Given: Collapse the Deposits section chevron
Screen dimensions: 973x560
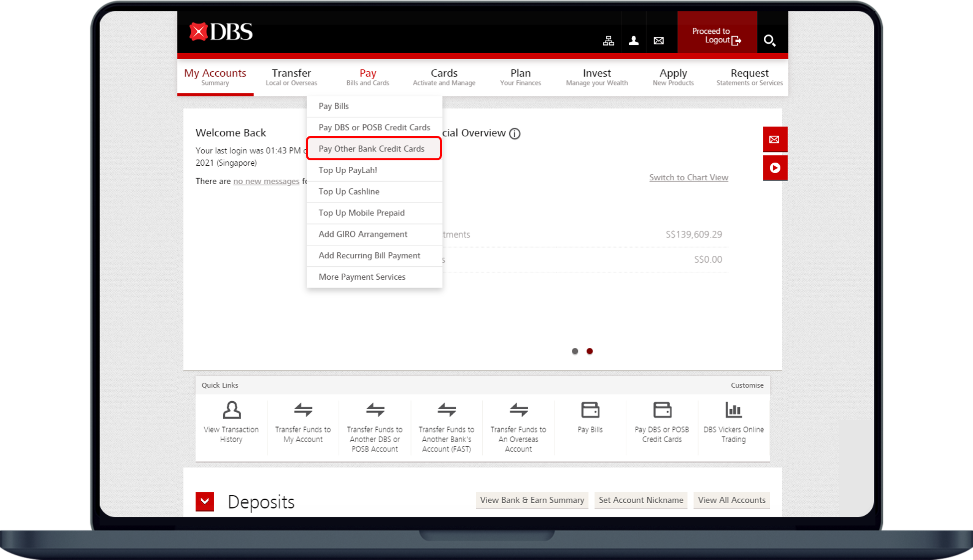Looking at the screenshot, I should (205, 502).
